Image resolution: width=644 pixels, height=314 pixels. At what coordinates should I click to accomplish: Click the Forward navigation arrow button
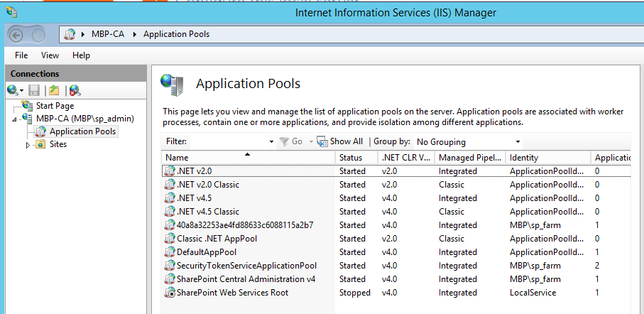click(38, 36)
